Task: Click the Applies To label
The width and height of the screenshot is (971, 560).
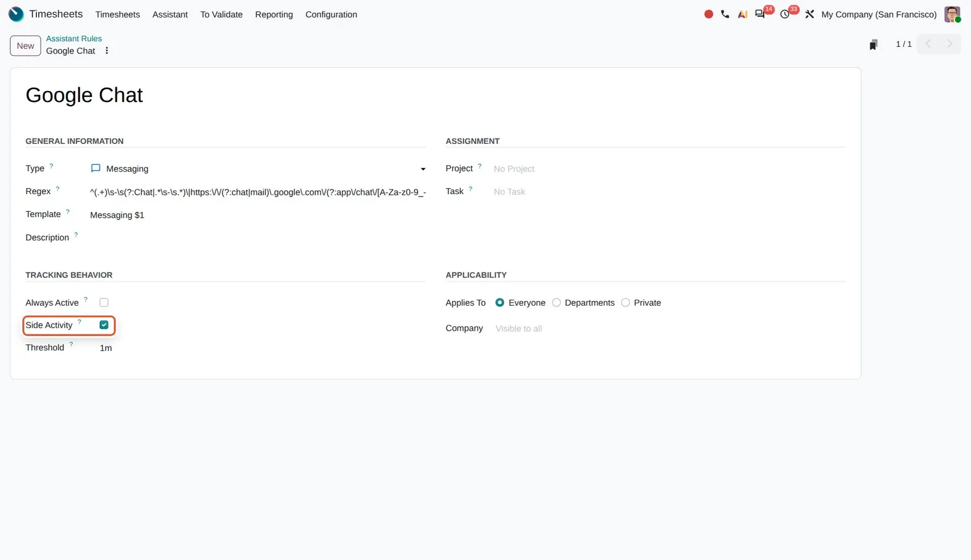Action: coord(465,303)
